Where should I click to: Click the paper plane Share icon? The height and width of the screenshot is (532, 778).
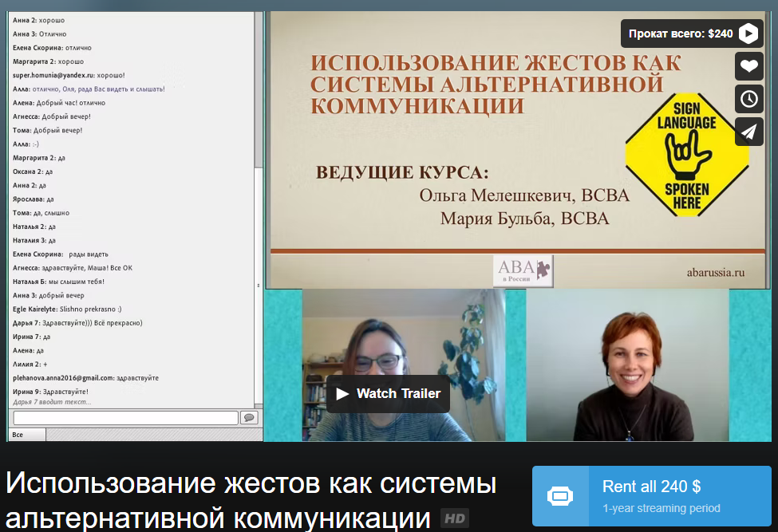[x=748, y=132]
